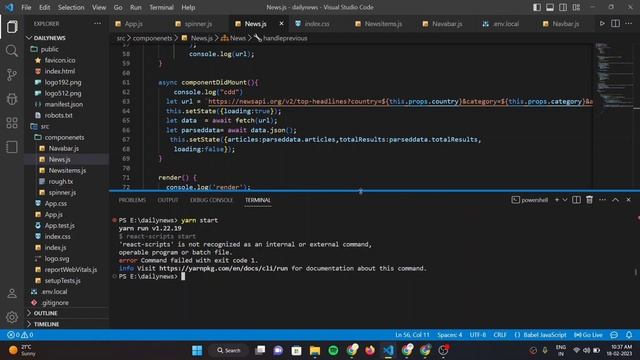Start the Go Live server
640x360 pixels.
point(588,335)
